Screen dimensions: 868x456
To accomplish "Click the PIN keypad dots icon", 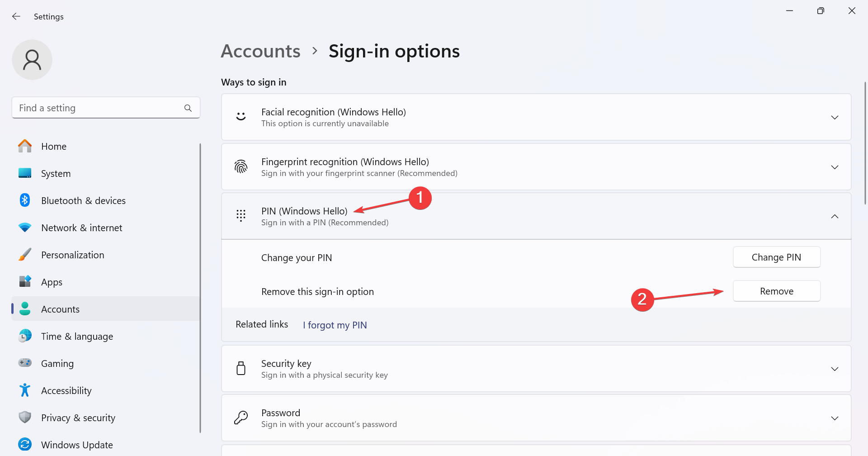I will click(x=241, y=216).
